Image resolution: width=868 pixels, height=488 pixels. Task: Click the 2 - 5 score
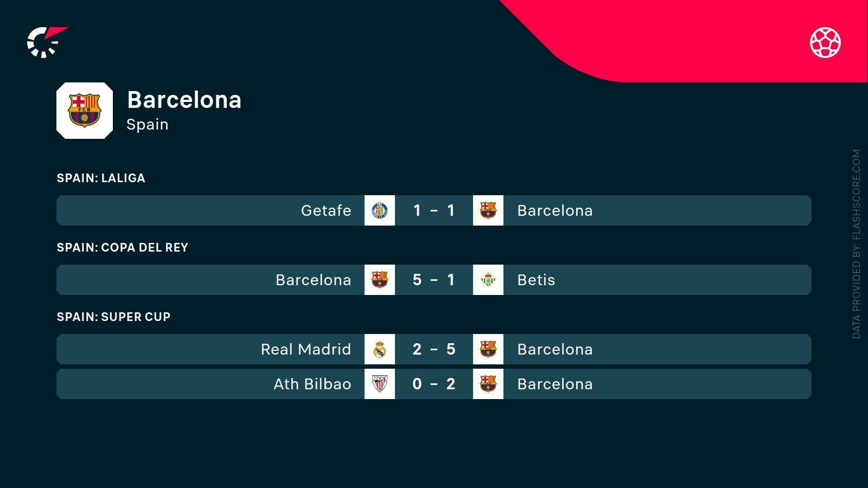pos(434,349)
